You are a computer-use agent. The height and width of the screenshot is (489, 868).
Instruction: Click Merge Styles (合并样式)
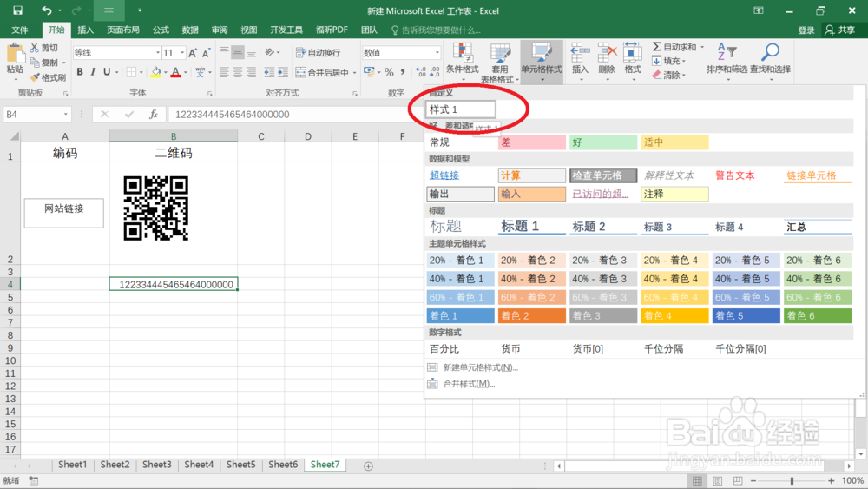463,384
